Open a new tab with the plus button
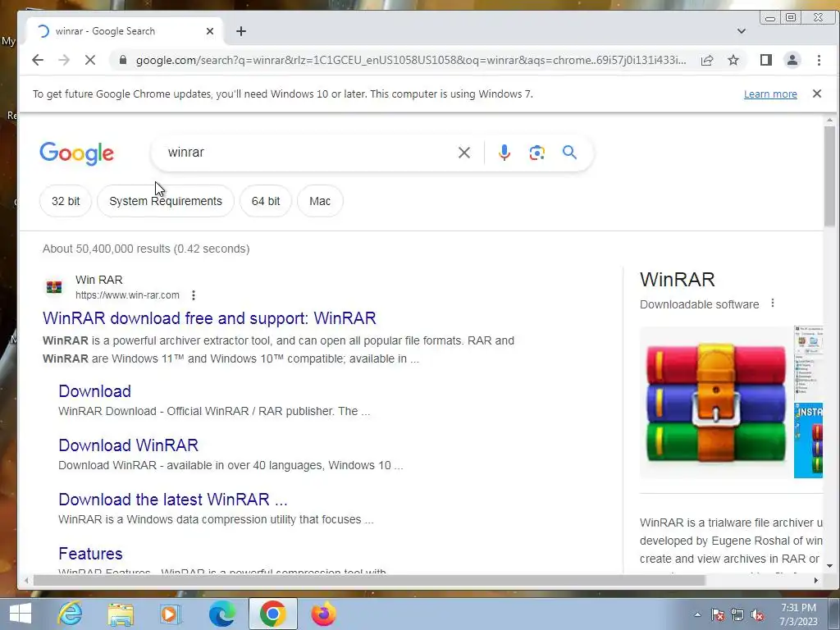840x630 pixels. coord(241,31)
